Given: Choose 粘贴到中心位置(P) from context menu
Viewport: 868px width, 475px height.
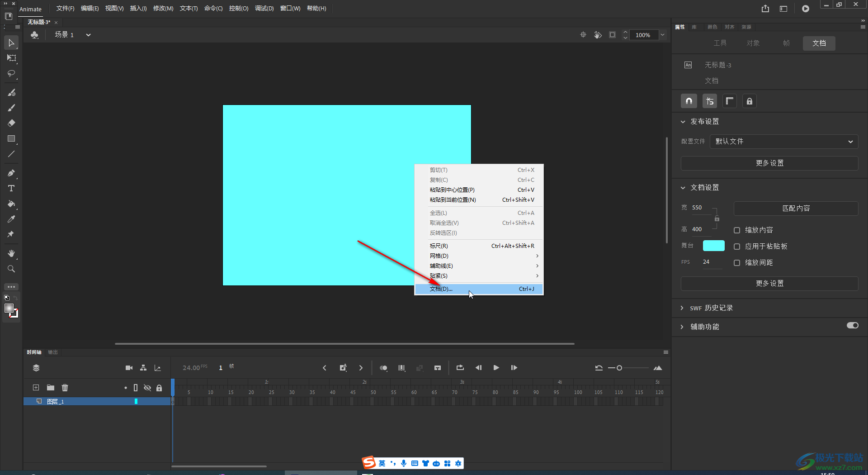Looking at the screenshot, I should click(x=479, y=190).
